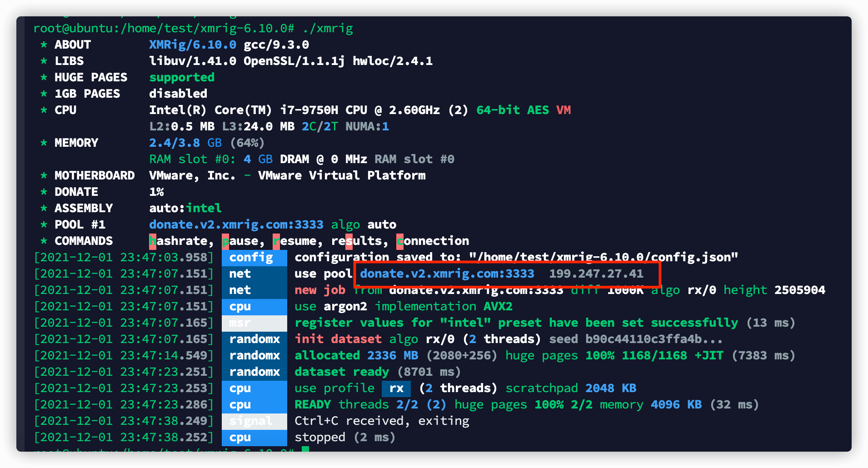868x468 pixels.
Task: Click the 'NUMA:1' value
Action: click(x=367, y=126)
